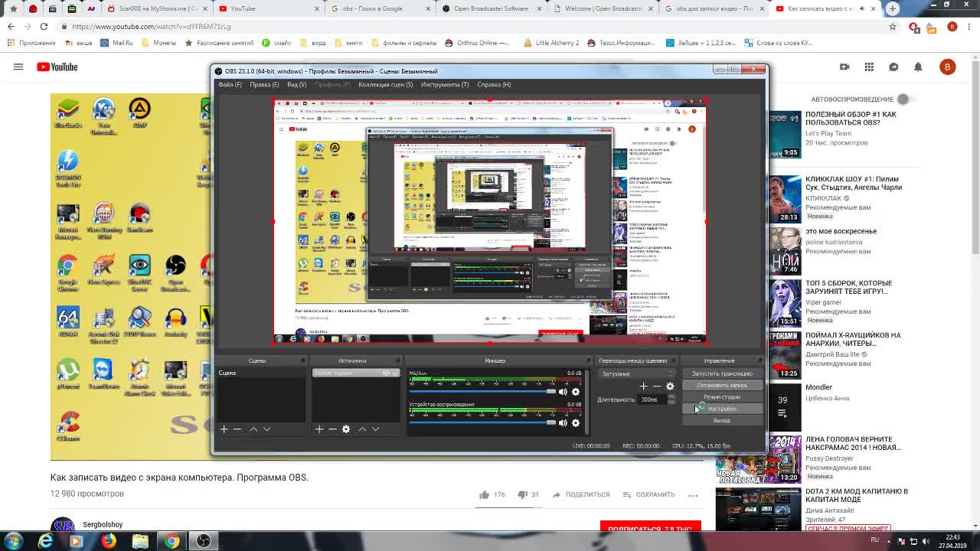
Task: Reload the page in Chrome
Action: pyautogui.click(x=44, y=26)
